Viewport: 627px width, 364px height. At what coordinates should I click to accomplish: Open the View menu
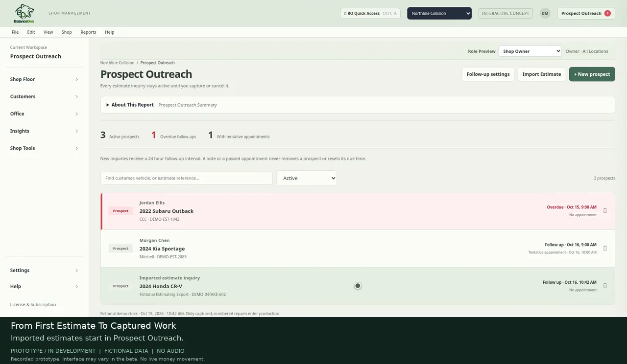point(48,32)
